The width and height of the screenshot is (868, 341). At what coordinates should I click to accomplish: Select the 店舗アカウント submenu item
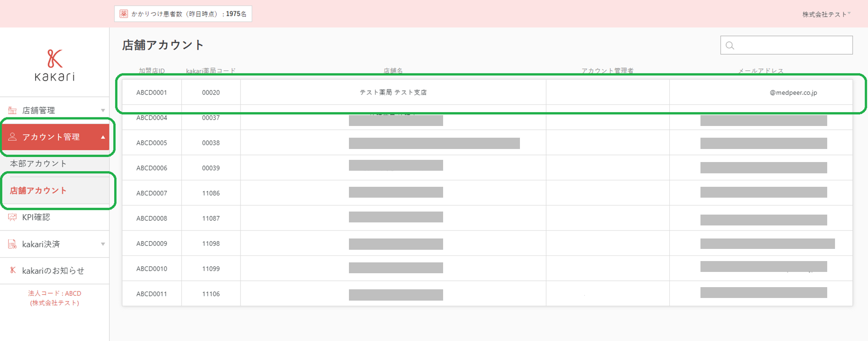(38, 191)
